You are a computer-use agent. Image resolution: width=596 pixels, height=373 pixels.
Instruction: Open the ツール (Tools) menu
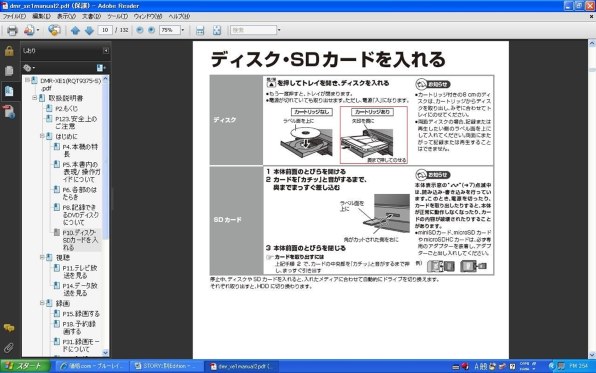tap(117, 16)
